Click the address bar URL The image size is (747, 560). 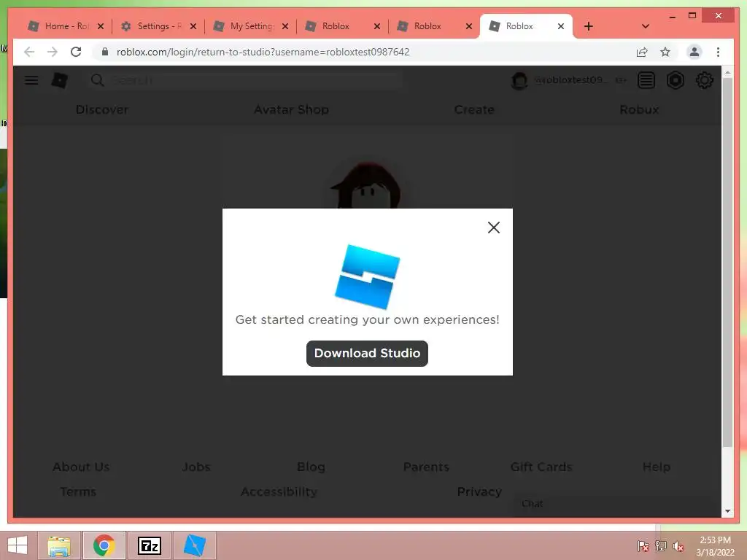(263, 52)
